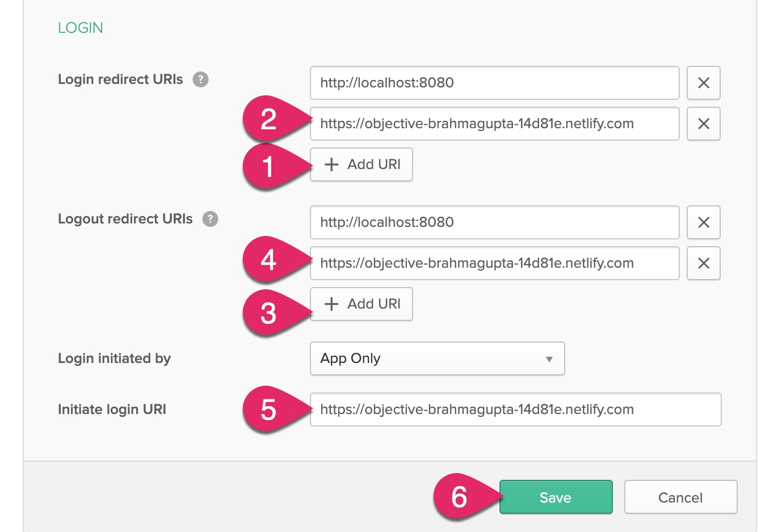Select the netlify Logout redirect URI field
The image size is (765, 532).
click(x=494, y=263)
